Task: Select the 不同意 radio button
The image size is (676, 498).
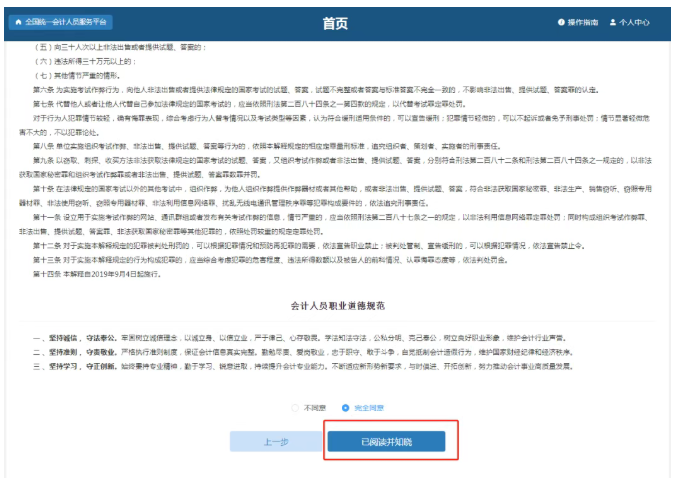Action: tap(295, 407)
